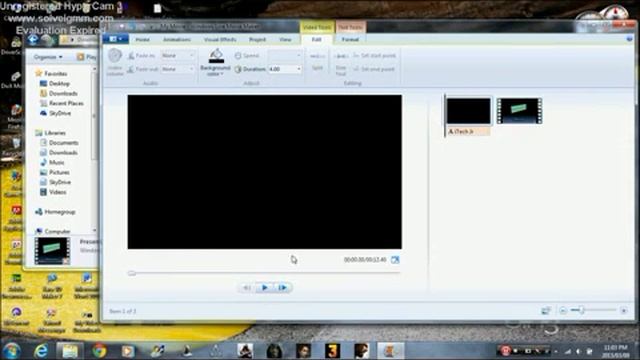Image resolution: width=640 pixels, height=360 pixels.
Task: Launch Internet Explorer from taskbar
Action: click(x=41, y=351)
